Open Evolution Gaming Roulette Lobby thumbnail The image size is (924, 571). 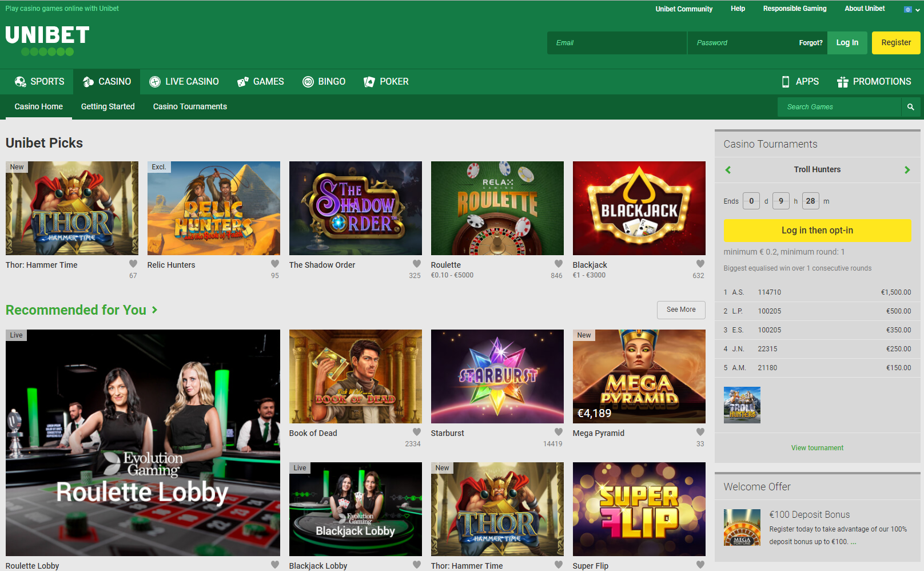pyautogui.click(x=143, y=443)
